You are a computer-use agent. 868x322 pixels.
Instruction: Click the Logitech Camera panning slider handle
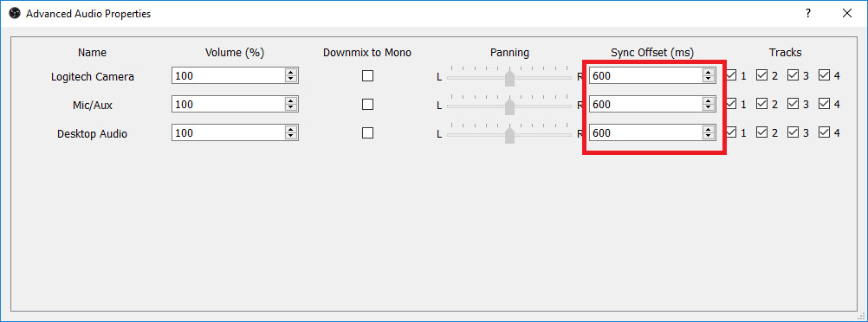point(510,78)
